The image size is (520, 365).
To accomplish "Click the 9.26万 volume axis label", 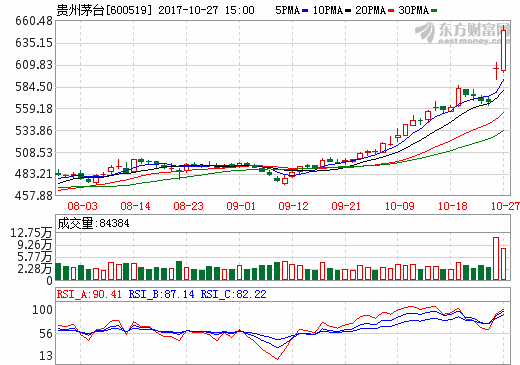I will pos(35,245).
